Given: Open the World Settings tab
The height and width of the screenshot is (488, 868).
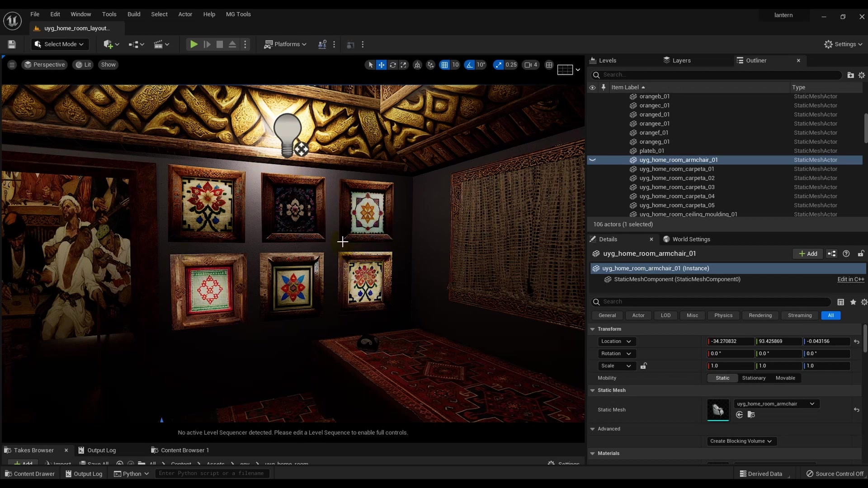Looking at the screenshot, I should [x=691, y=239].
